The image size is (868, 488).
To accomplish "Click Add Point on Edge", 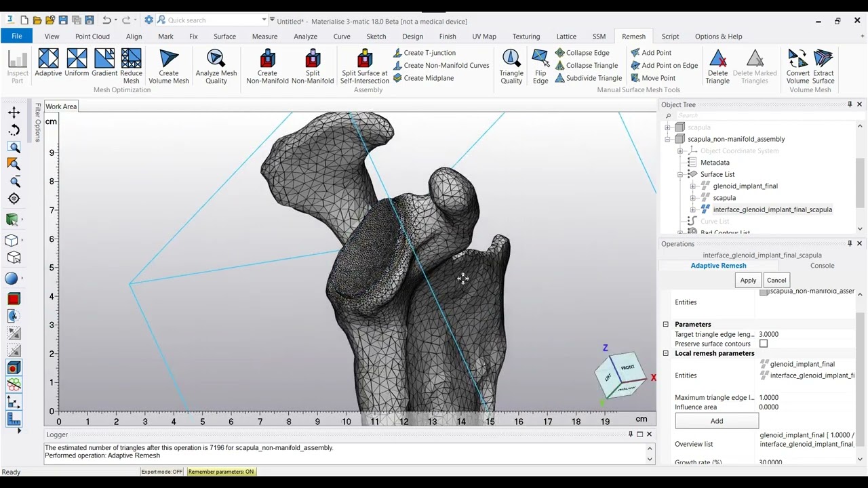I will 664,65.
